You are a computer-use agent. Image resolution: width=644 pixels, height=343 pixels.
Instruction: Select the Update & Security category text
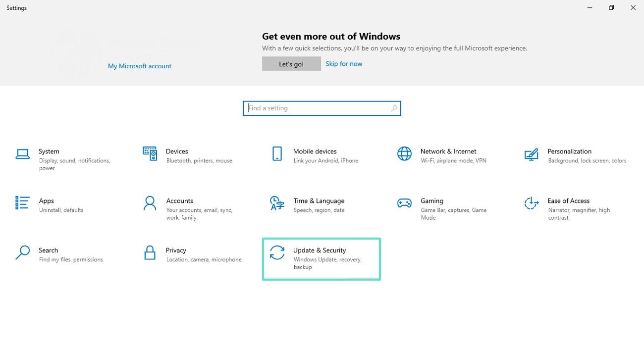click(320, 250)
